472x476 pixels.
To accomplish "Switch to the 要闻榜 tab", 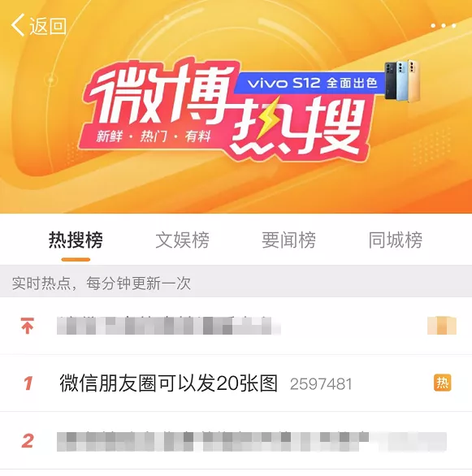I will pyautogui.click(x=288, y=240).
